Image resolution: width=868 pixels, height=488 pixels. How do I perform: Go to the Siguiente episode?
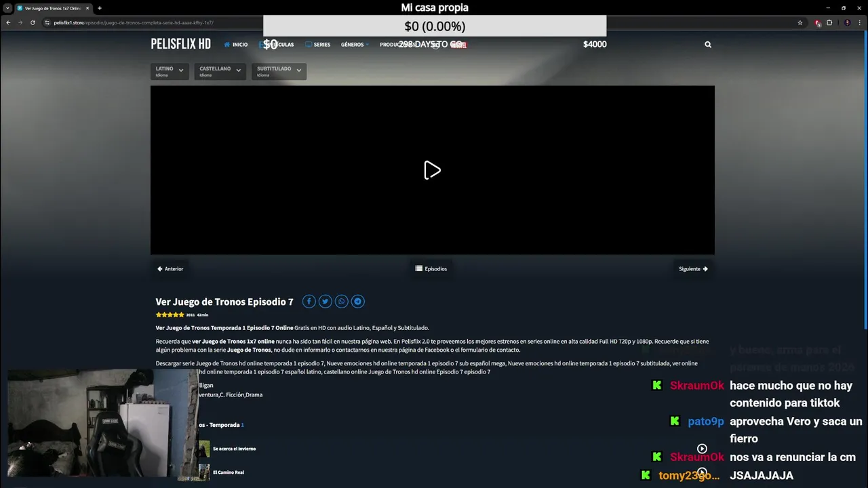pyautogui.click(x=693, y=269)
